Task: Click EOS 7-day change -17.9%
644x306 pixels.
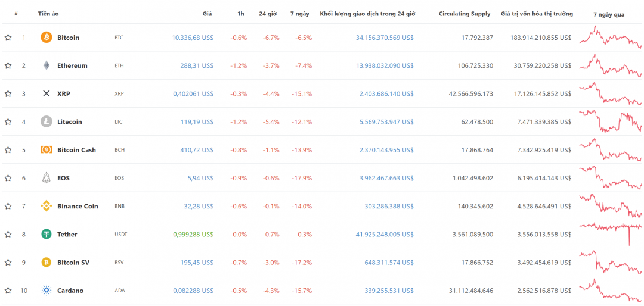Action: pyautogui.click(x=302, y=178)
